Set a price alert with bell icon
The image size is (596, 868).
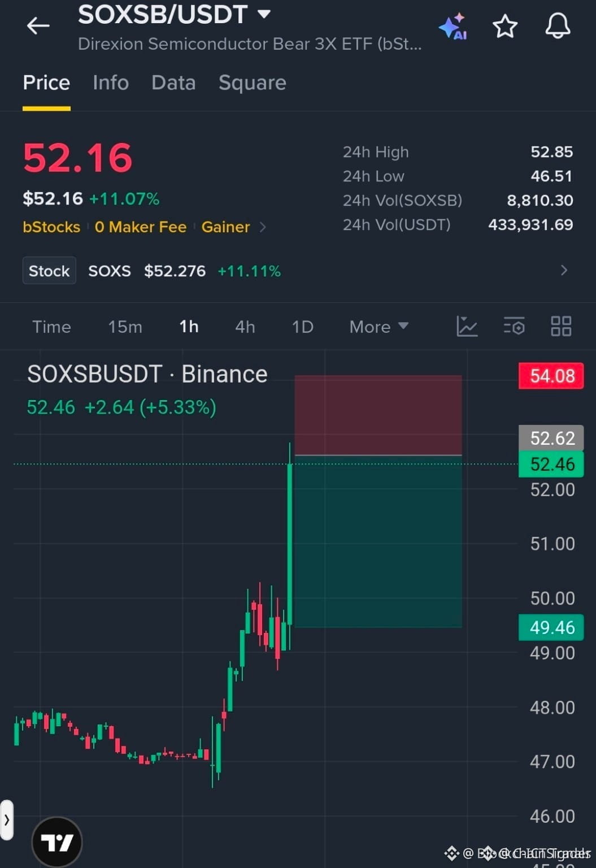[558, 26]
